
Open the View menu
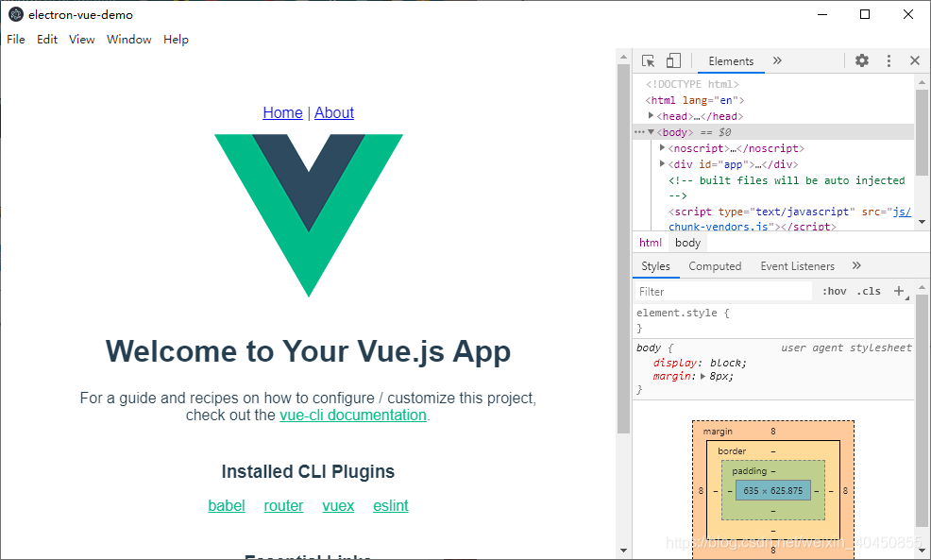point(81,40)
